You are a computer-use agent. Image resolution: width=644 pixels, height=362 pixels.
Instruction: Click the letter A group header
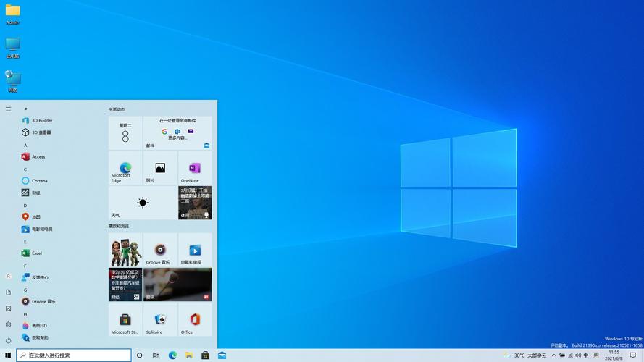pyautogui.click(x=25, y=145)
